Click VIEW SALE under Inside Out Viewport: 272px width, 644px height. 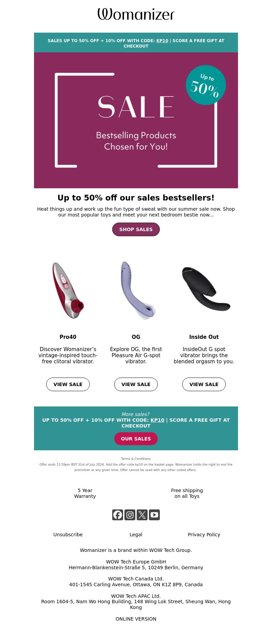[x=204, y=384]
